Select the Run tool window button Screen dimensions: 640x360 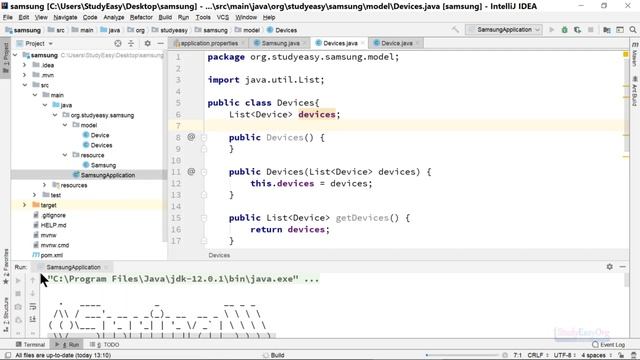tap(67, 344)
